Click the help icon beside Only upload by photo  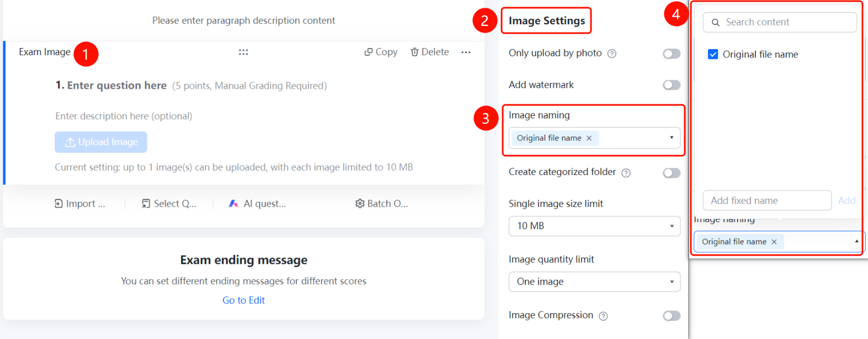click(611, 54)
